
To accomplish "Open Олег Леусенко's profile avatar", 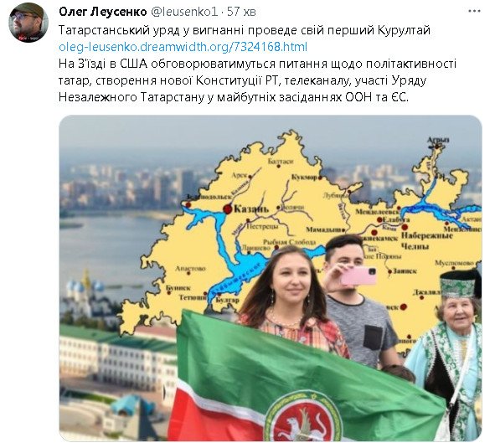I will pos(28,23).
